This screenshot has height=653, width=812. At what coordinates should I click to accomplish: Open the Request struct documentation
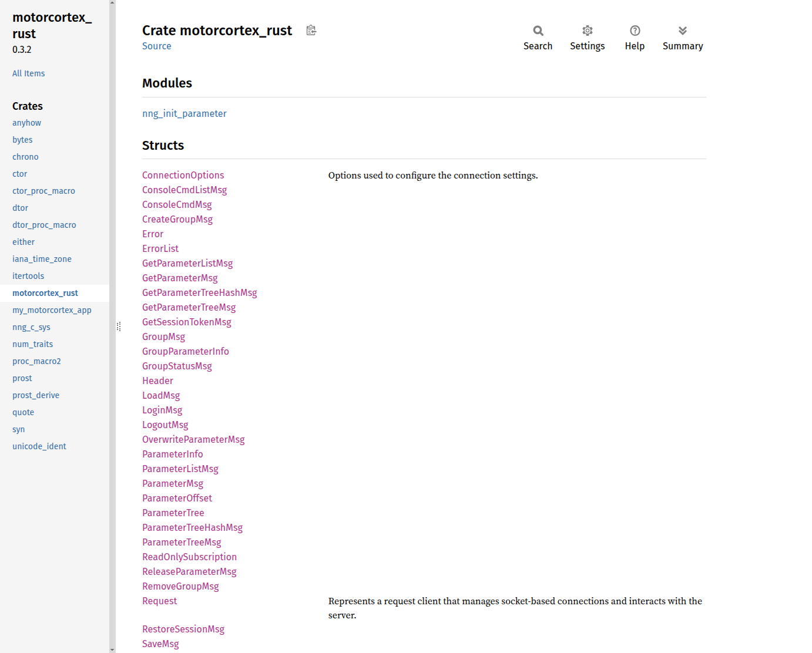(159, 601)
